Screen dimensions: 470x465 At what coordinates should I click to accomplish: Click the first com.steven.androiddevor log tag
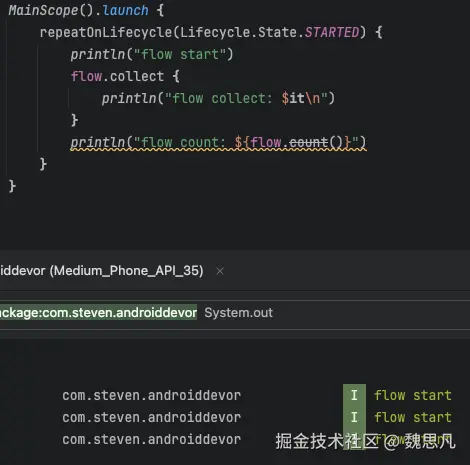coord(152,396)
